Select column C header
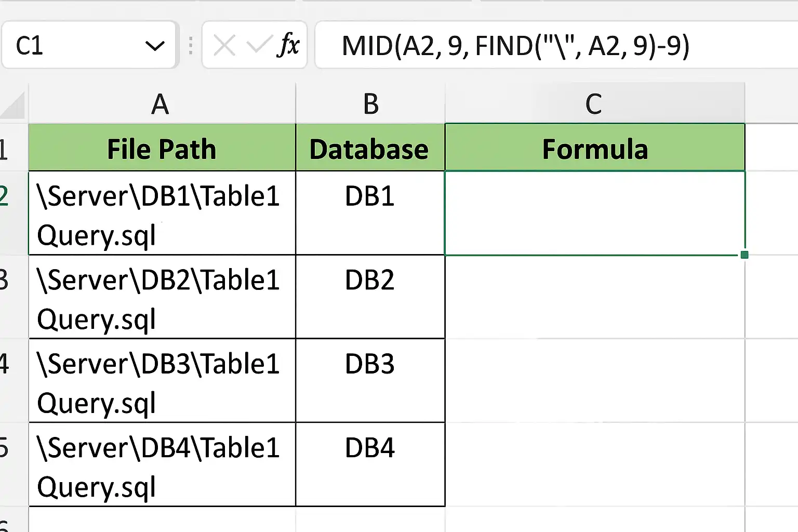 point(595,104)
